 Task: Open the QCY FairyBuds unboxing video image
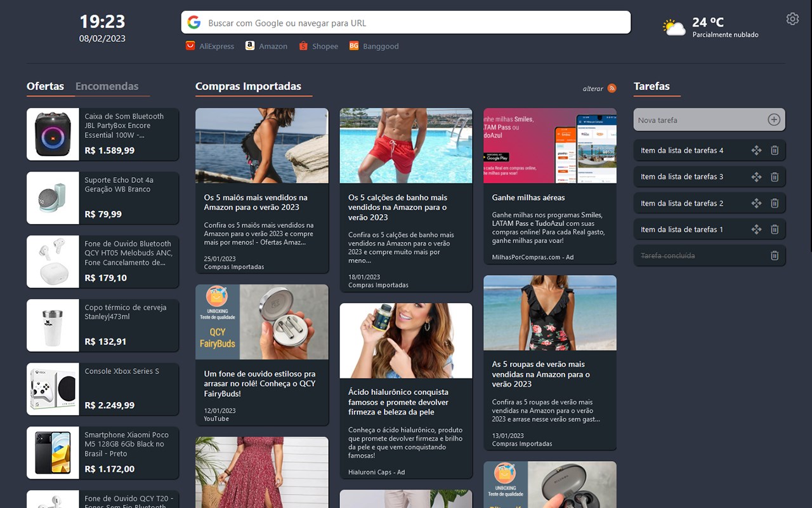tap(262, 322)
